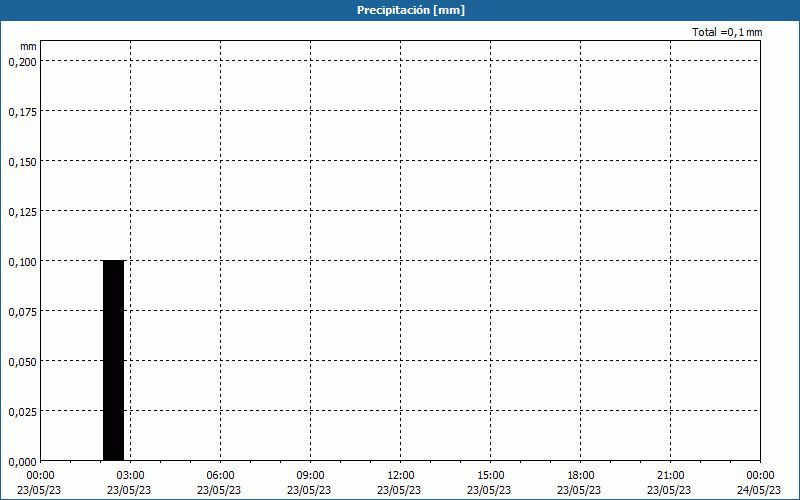Click the 'Total =0,1 mm' label

pyautogui.click(x=727, y=33)
